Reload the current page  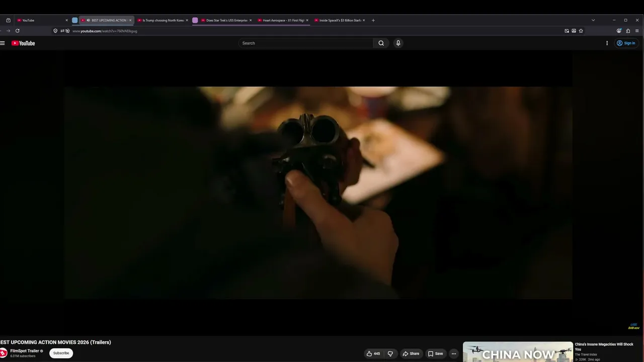point(17,31)
